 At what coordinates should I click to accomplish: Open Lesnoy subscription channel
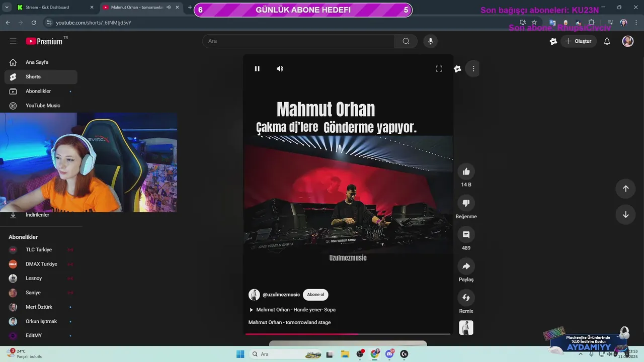(41, 279)
